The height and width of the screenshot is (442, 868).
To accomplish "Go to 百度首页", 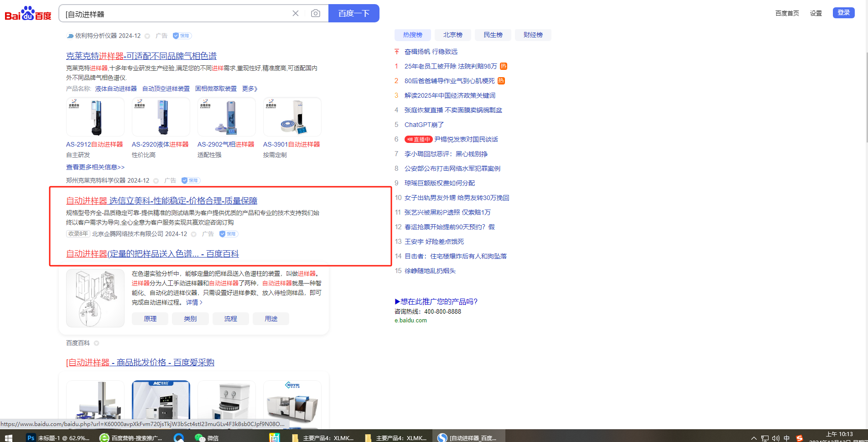I will 787,13.
